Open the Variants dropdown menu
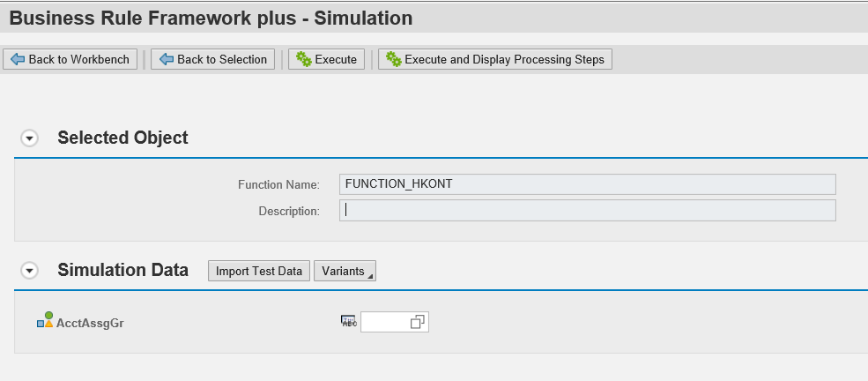 tap(345, 271)
